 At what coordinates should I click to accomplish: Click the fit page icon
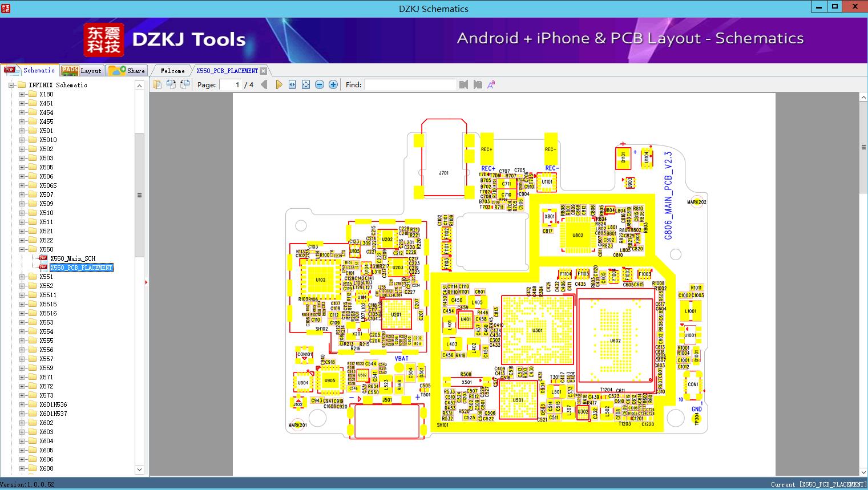pyautogui.click(x=306, y=84)
